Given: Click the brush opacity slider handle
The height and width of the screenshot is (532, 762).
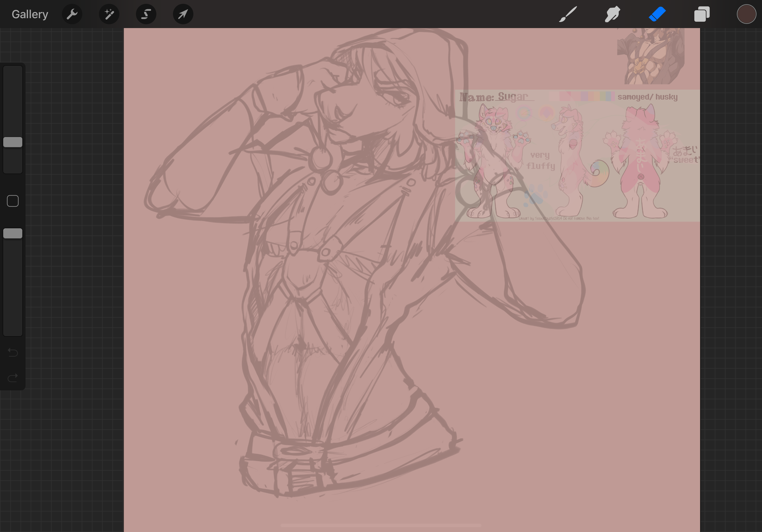Looking at the screenshot, I should pos(13,233).
